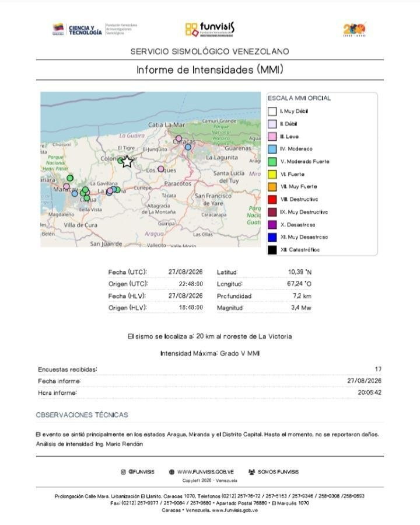Open the WWW.FUNVISIS.GOB.VE website link

pyautogui.click(x=205, y=472)
